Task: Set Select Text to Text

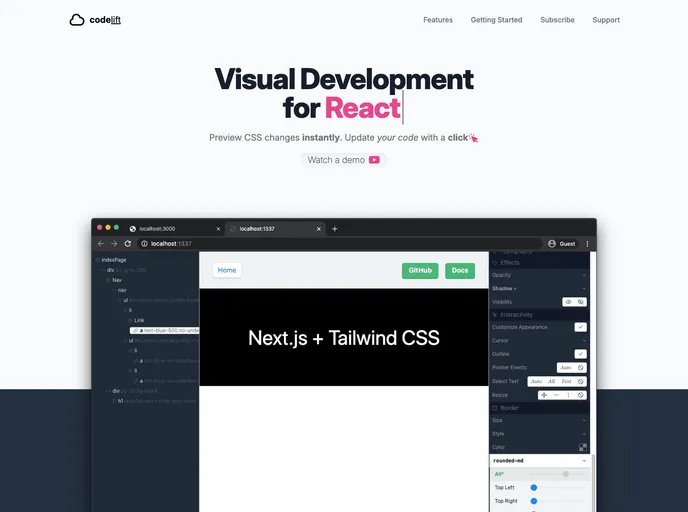Action: tap(566, 381)
